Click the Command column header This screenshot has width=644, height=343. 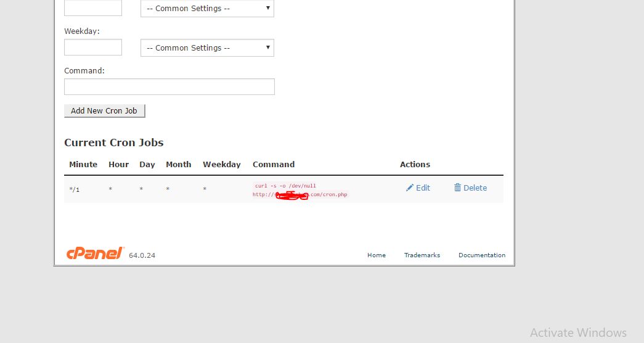[274, 165]
